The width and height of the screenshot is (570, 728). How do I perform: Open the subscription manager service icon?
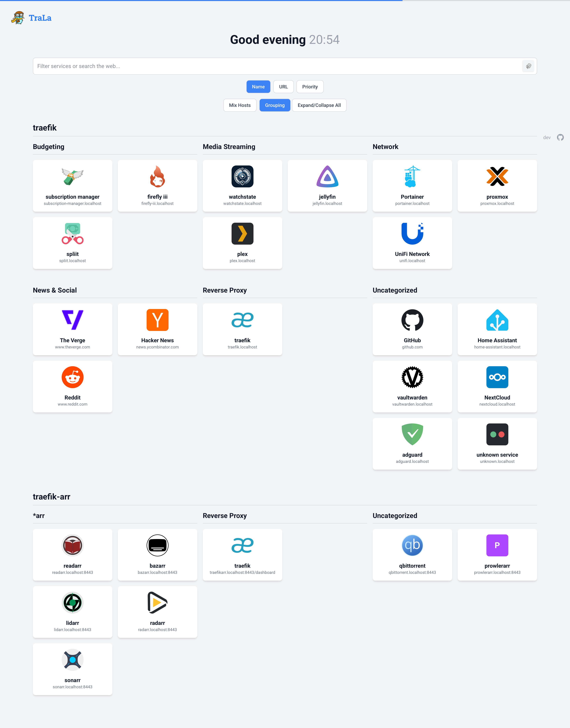click(x=72, y=176)
